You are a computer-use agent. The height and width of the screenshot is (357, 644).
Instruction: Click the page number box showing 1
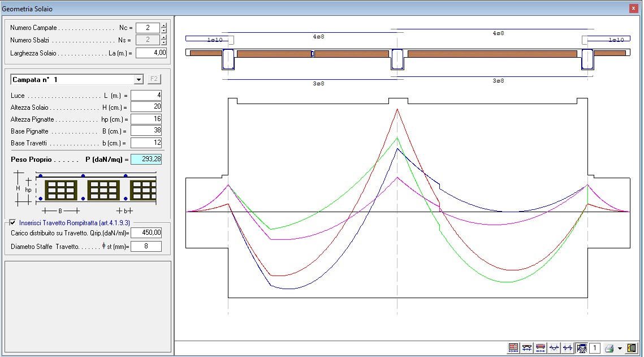[595, 348]
